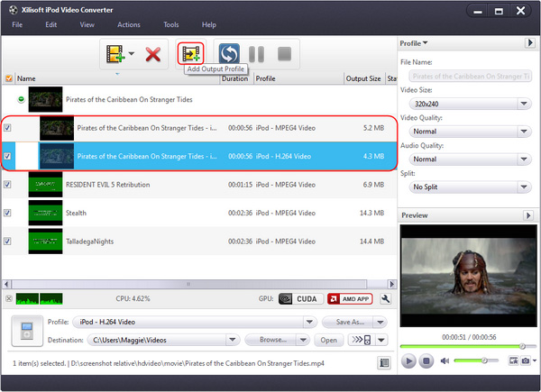This screenshot has width=541, height=392.
Task: Click the red X remove button
Action: [153, 54]
